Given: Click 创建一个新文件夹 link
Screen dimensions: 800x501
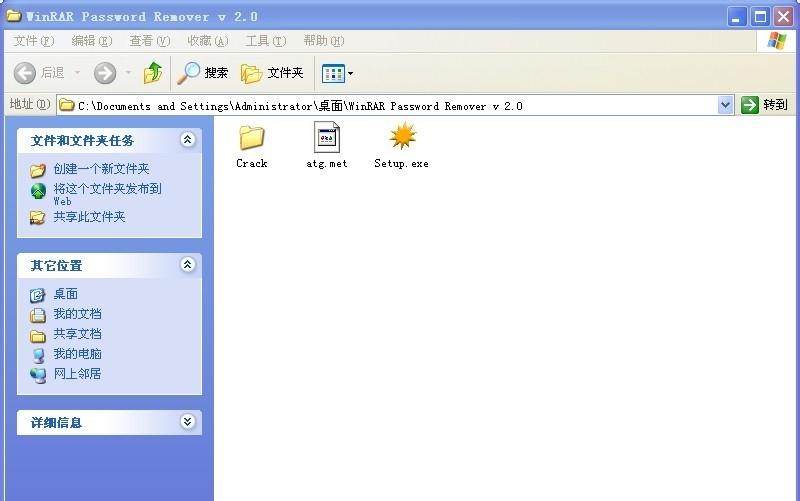Looking at the screenshot, I should click(x=102, y=169).
